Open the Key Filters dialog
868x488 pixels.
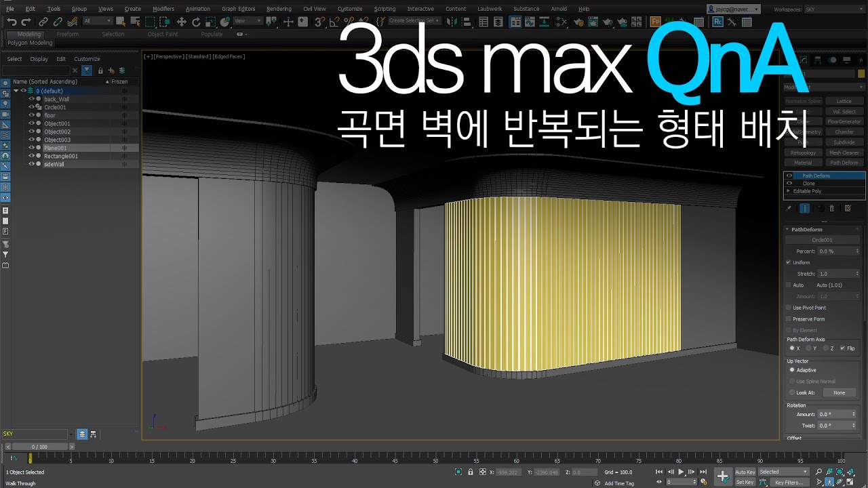790,483
